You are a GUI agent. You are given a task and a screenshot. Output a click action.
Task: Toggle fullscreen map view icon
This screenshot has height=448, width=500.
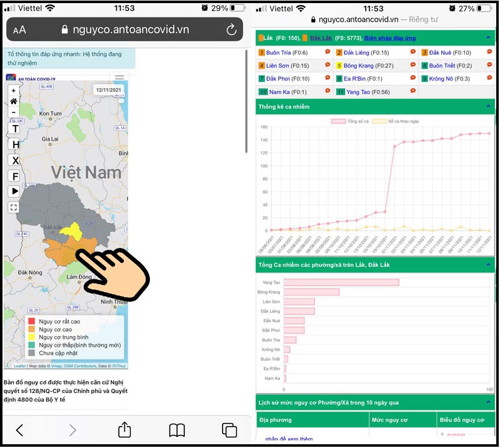tap(13, 207)
